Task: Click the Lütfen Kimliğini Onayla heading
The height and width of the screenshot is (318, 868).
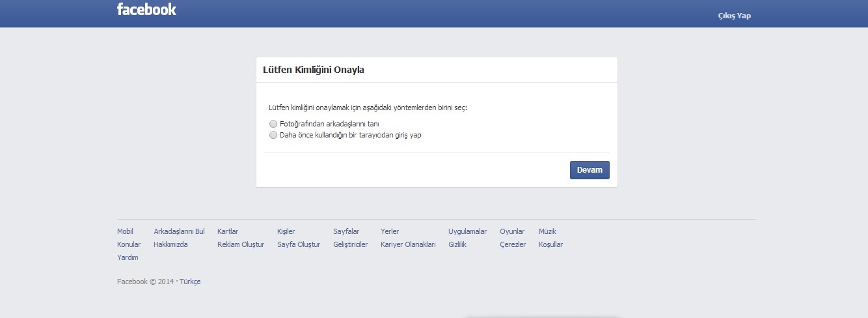Action: pos(314,70)
